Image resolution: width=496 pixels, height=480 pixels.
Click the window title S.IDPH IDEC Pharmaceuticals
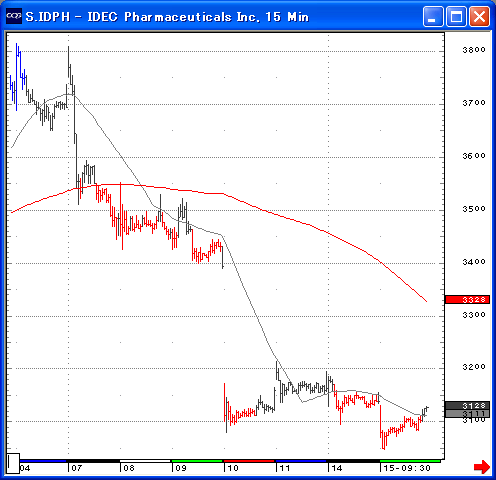[167, 17]
